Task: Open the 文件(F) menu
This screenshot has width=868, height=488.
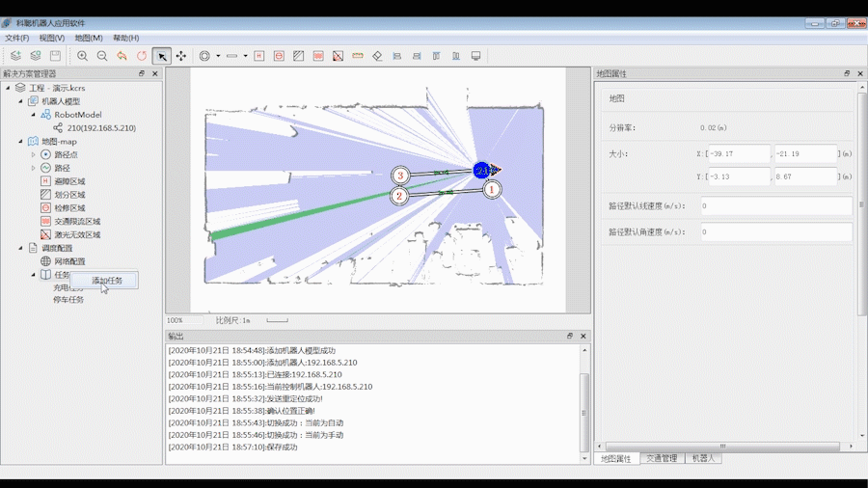Action: (17, 38)
